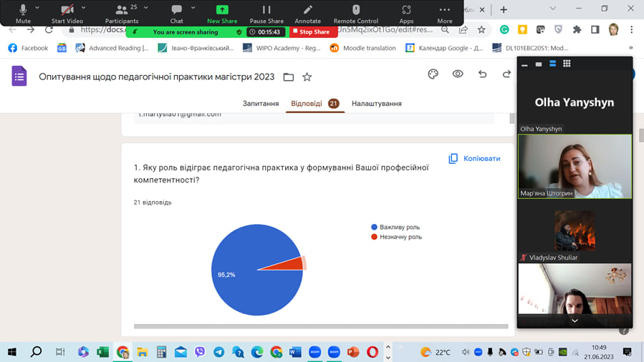644x362 pixels.
Task: Go forward in browser history
Action: (x=31, y=29)
